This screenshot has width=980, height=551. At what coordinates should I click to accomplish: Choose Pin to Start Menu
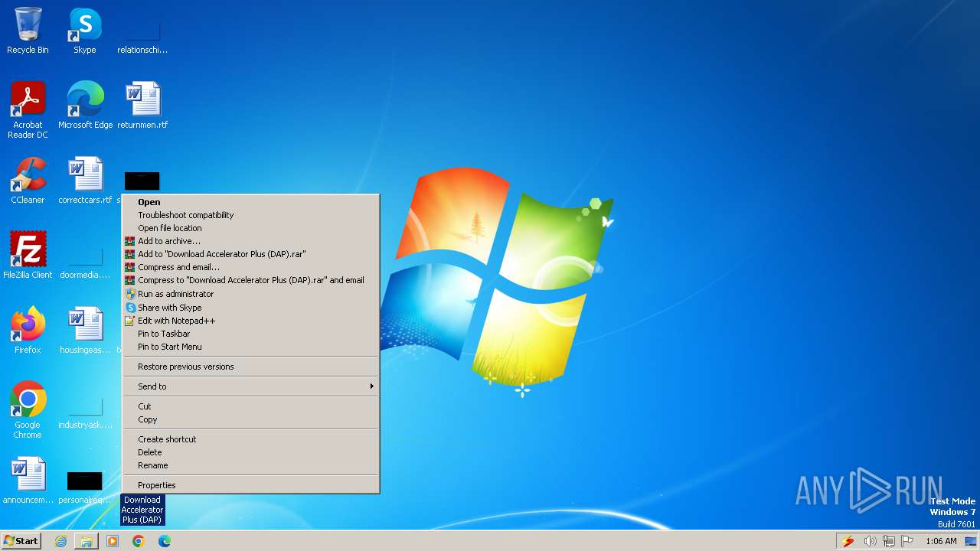click(x=251, y=347)
